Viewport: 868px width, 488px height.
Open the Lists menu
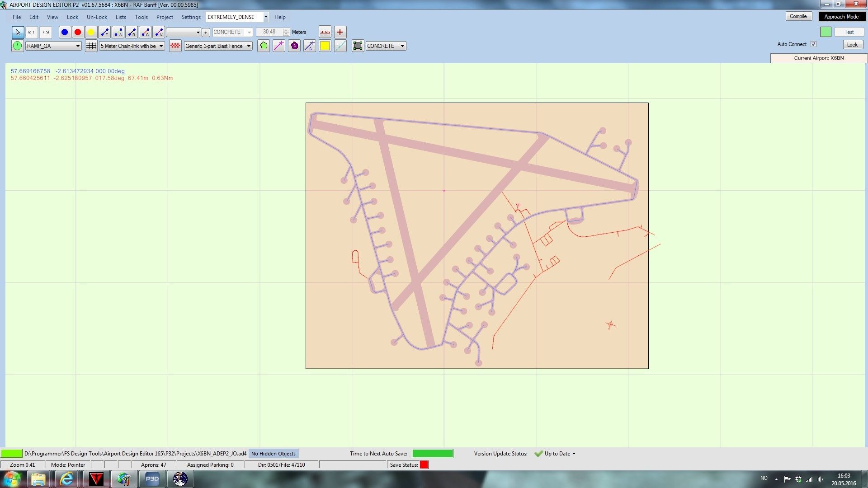point(121,17)
